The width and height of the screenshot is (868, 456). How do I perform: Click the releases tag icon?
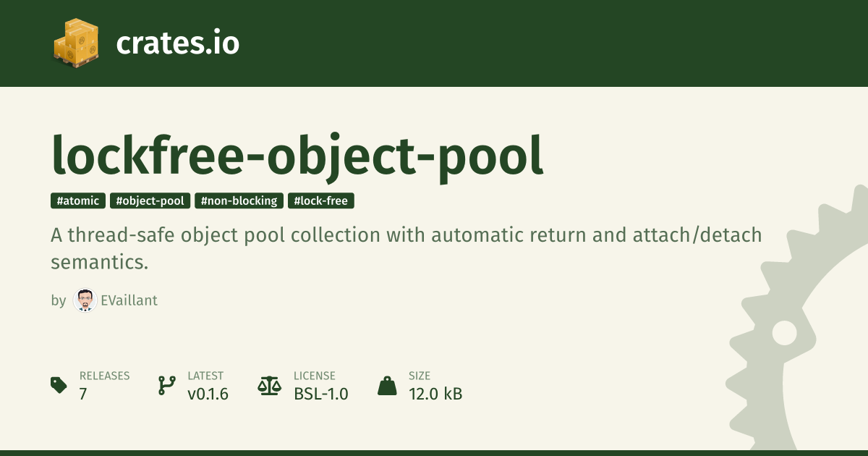click(x=59, y=385)
